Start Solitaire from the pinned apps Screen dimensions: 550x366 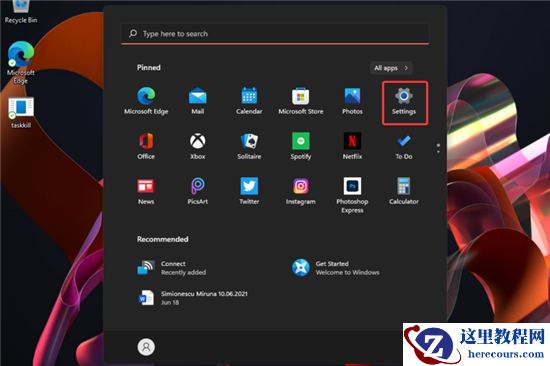[x=249, y=146]
